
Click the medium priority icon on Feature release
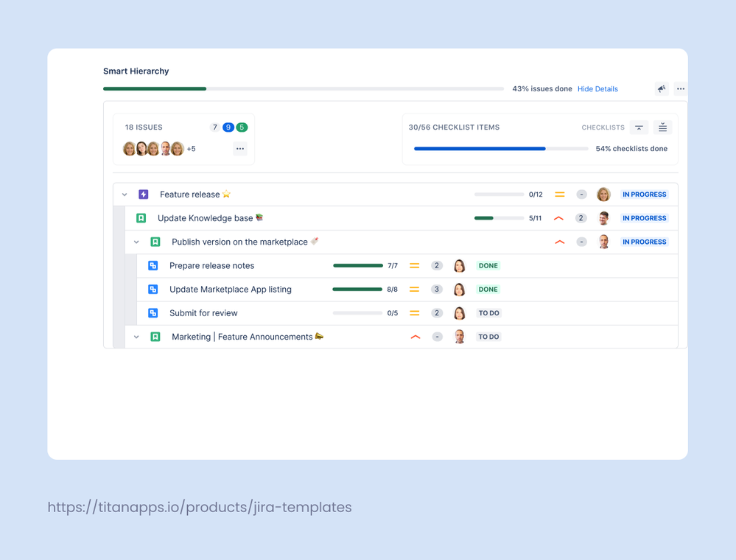[x=559, y=194]
